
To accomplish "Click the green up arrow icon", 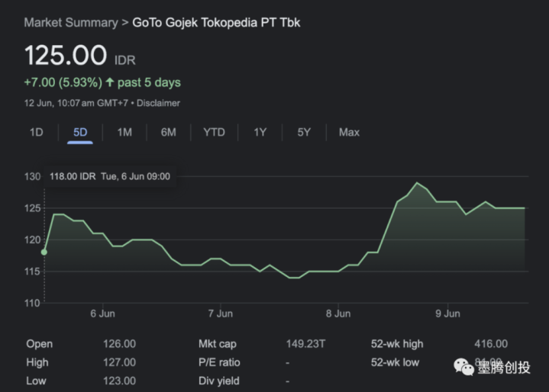I will (x=110, y=82).
